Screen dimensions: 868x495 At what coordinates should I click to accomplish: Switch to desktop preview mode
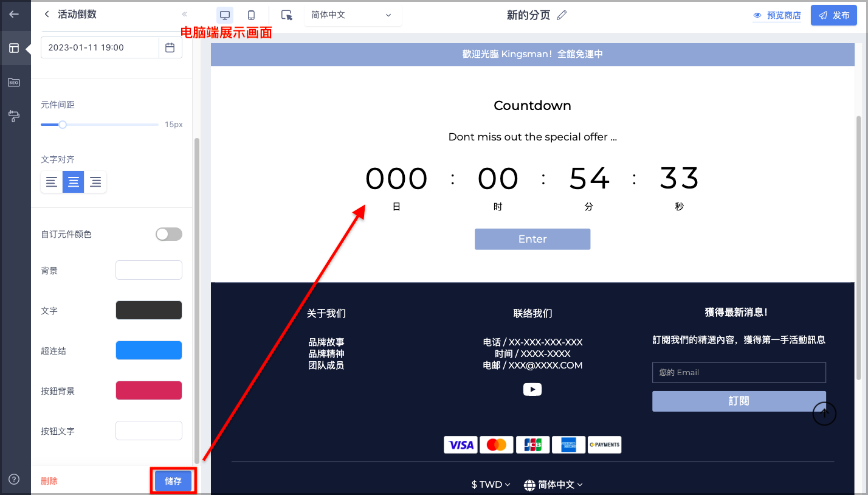click(225, 15)
